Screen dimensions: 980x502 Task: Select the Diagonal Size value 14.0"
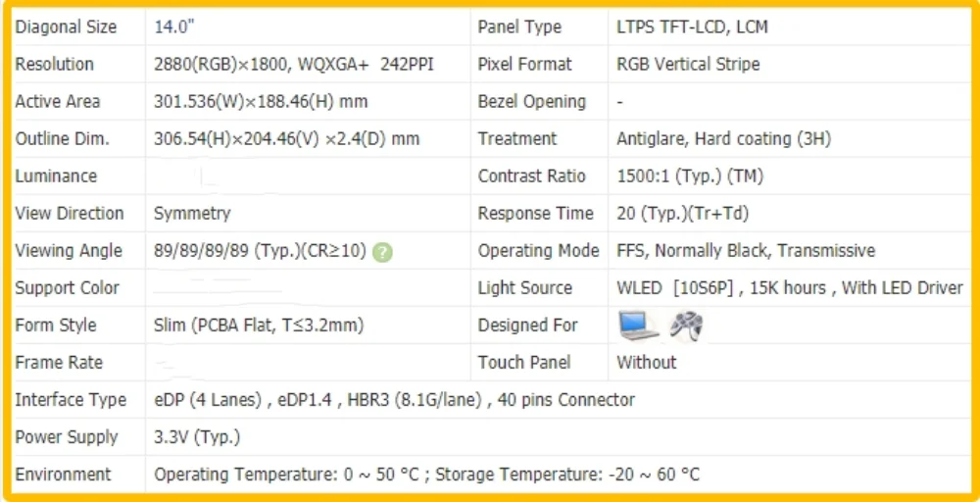click(175, 26)
